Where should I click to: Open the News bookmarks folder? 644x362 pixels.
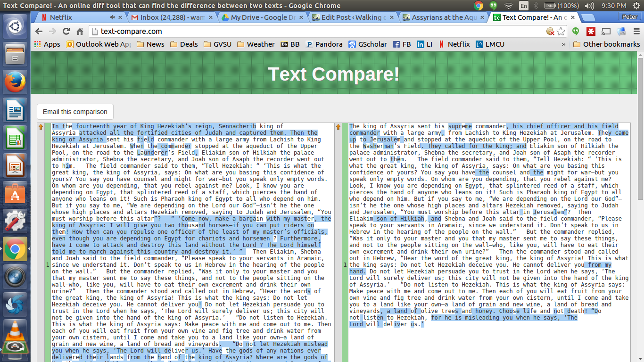tap(150, 44)
